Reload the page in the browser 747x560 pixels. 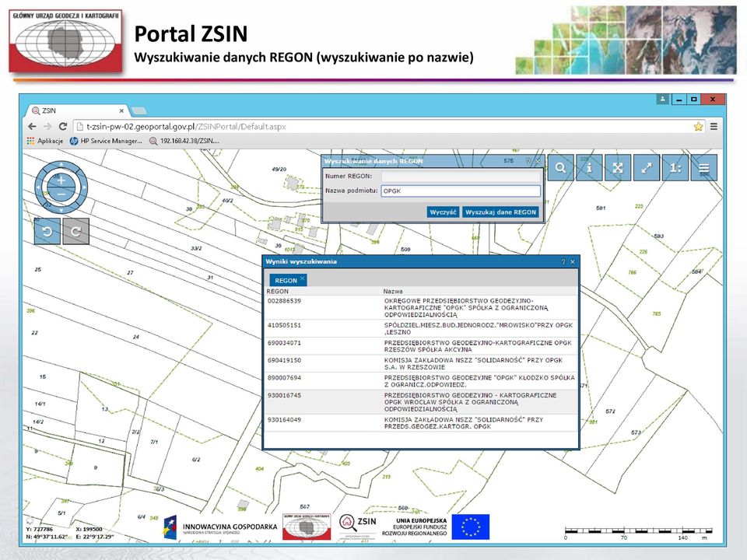62,127
